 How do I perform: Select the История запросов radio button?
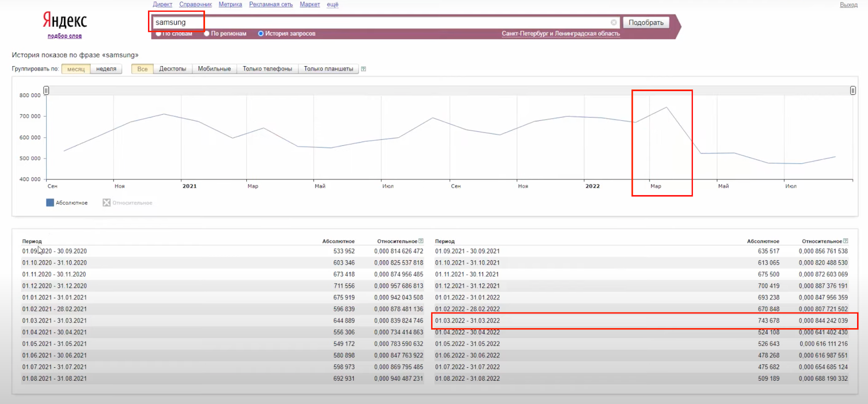coord(261,34)
